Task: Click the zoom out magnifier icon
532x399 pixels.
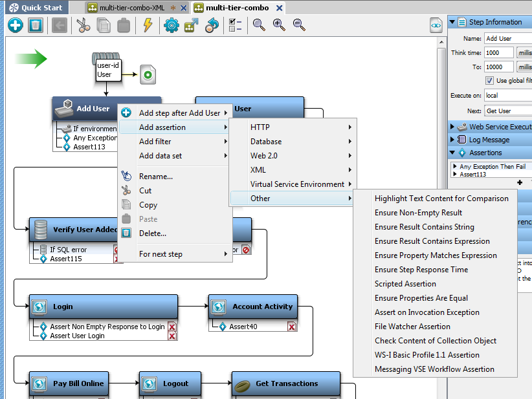Action: point(299,25)
